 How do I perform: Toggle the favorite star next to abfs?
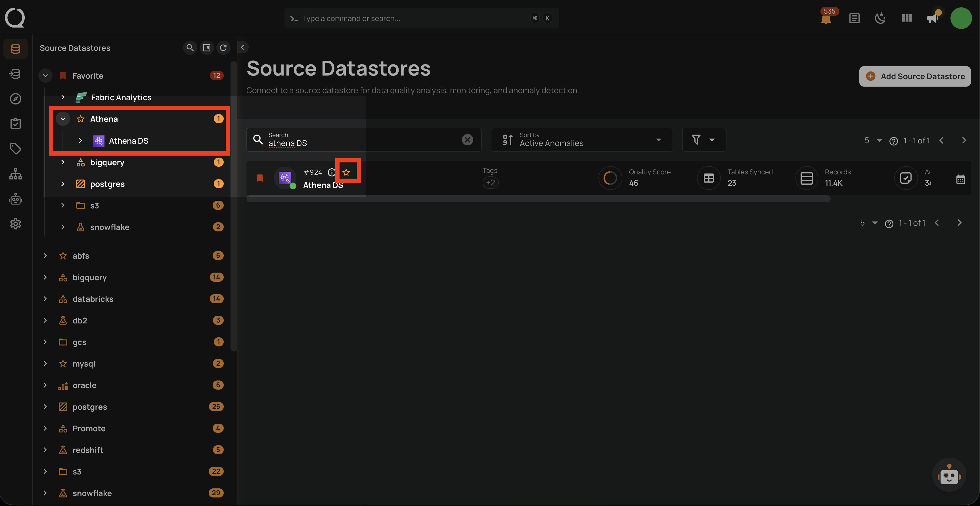pyautogui.click(x=62, y=256)
